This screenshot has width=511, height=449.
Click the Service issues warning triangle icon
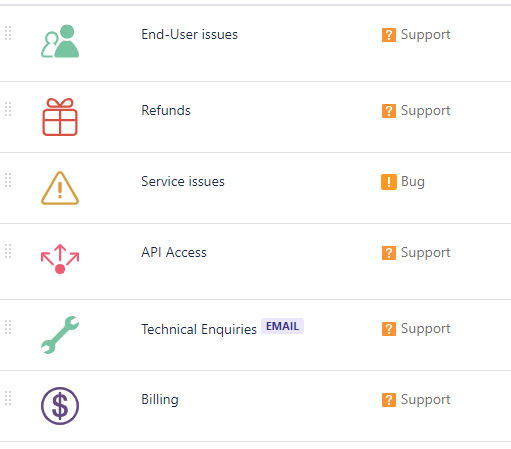[x=60, y=188]
